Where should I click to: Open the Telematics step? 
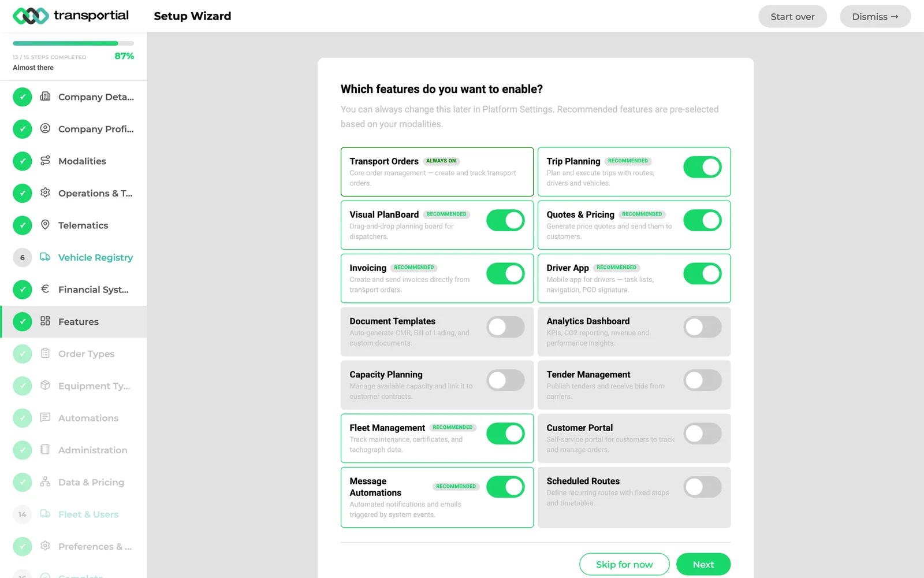pyautogui.click(x=73, y=225)
